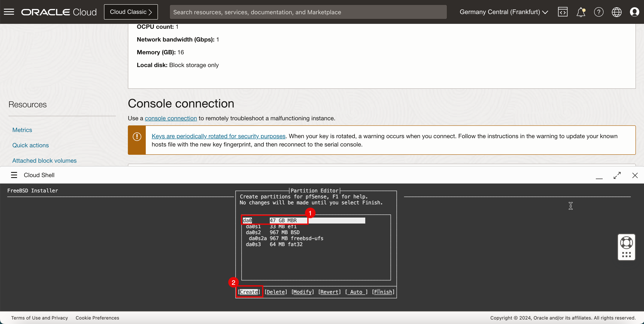Open the console connection link
The height and width of the screenshot is (324, 644).
[171, 118]
